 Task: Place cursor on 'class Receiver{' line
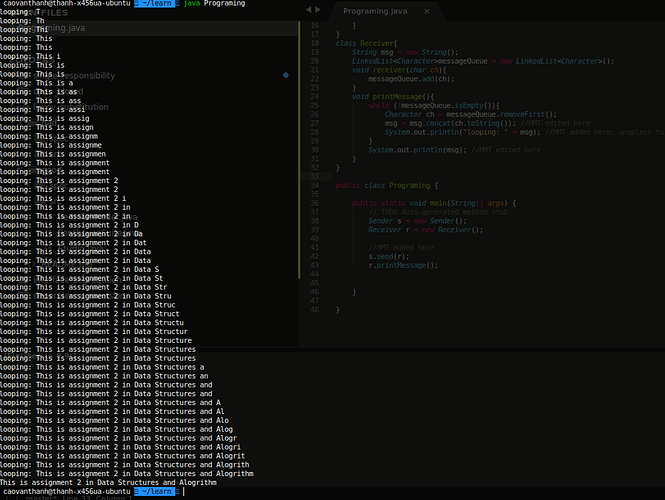click(x=366, y=43)
